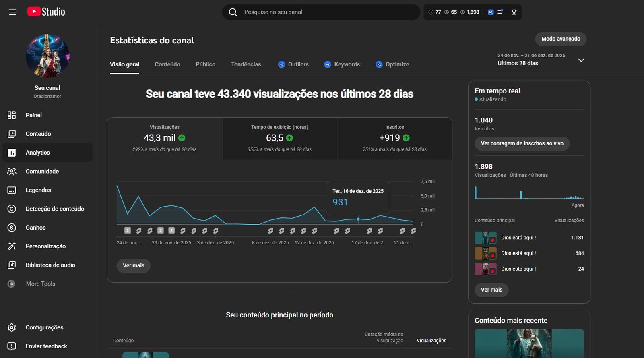The width and height of the screenshot is (644, 358).
Task: Open Configurações settings
Action: click(x=44, y=327)
